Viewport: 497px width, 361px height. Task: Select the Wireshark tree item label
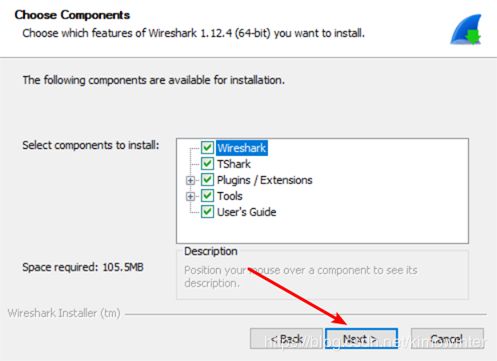click(242, 148)
